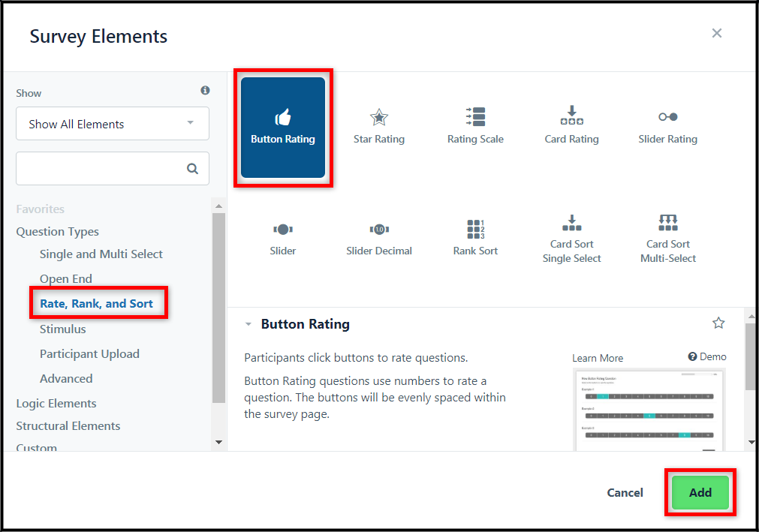Image resolution: width=759 pixels, height=532 pixels.
Task: Open the Demo help link
Action: click(x=707, y=356)
